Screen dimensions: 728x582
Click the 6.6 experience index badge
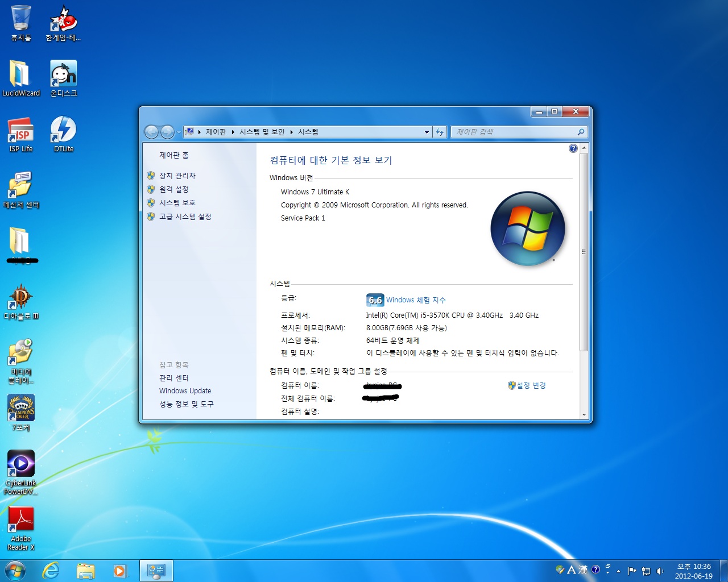tap(375, 300)
